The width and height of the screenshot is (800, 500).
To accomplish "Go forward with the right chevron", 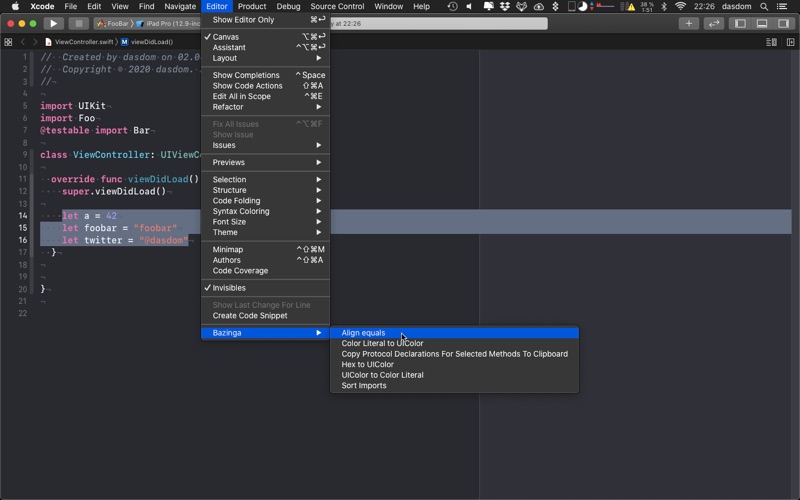I will pyautogui.click(x=35, y=42).
